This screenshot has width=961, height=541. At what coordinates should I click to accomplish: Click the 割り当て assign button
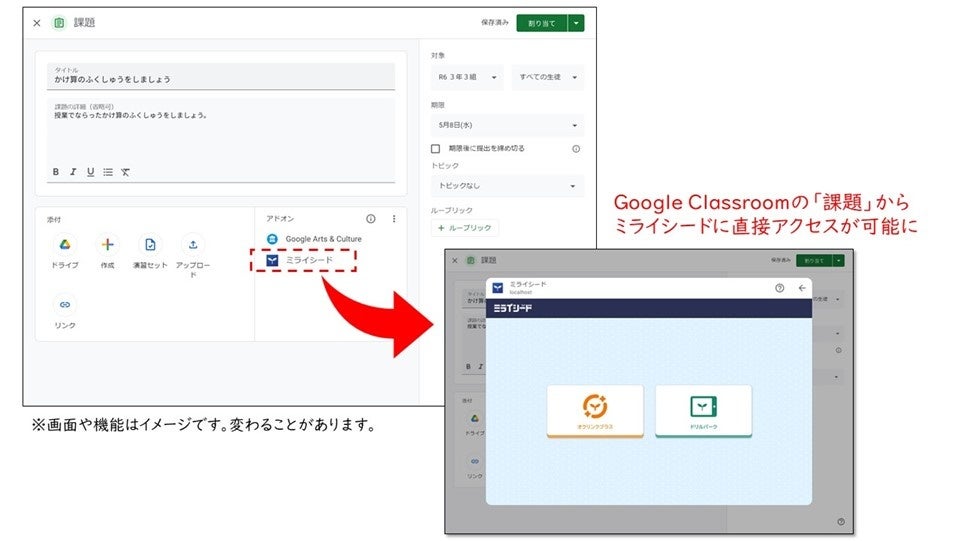click(x=541, y=23)
